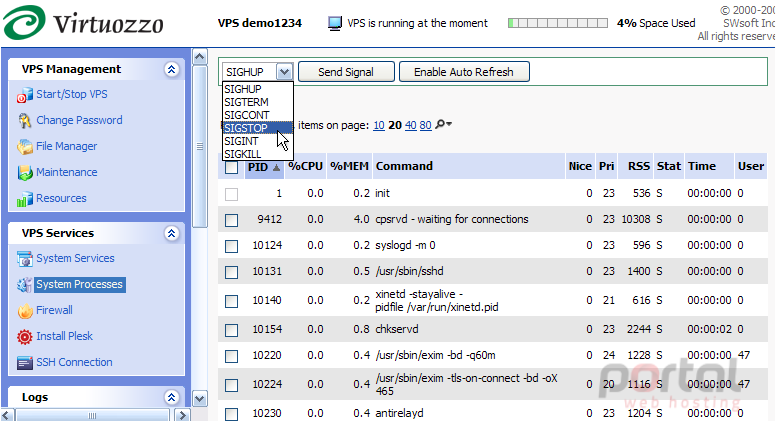
Task: Check the box for PID 10124 syslogd
Action: (x=231, y=246)
